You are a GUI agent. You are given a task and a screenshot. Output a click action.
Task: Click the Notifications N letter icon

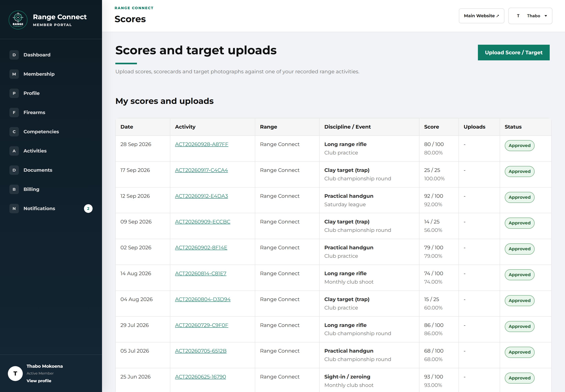(x=14, y=209)
